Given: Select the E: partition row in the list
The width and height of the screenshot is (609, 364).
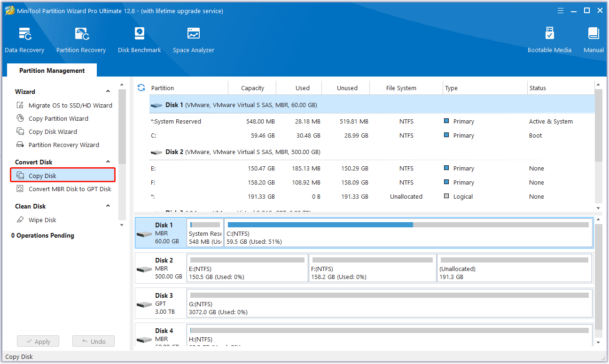Looking at the screenshot, I should tap(372, 168).
